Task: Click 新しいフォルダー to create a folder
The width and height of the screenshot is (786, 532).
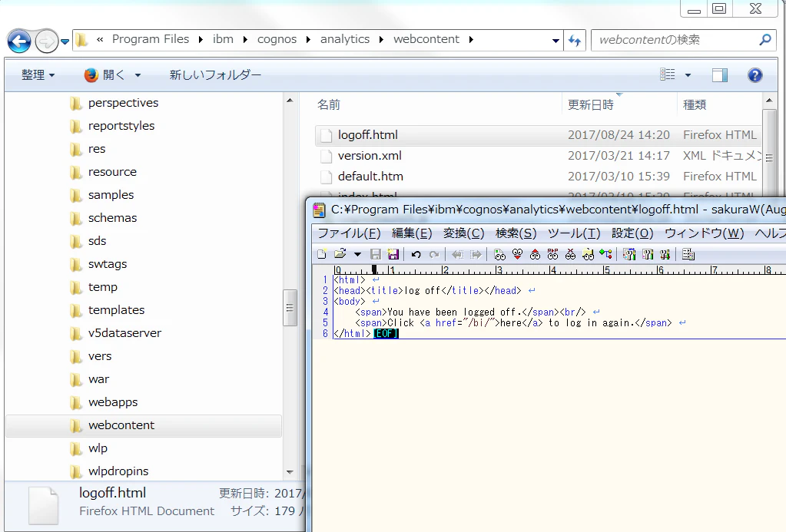Action: [215, 75]
